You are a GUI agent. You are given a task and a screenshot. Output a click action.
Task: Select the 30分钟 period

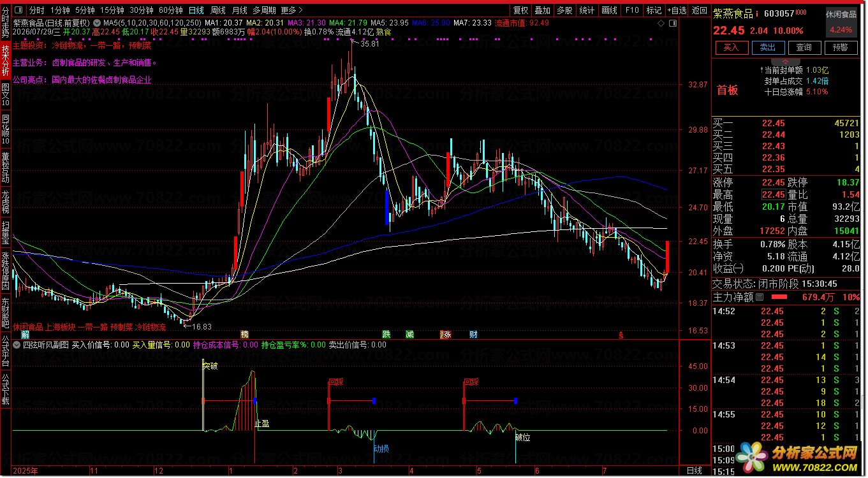pyautogui.click(x=141, y=10)
